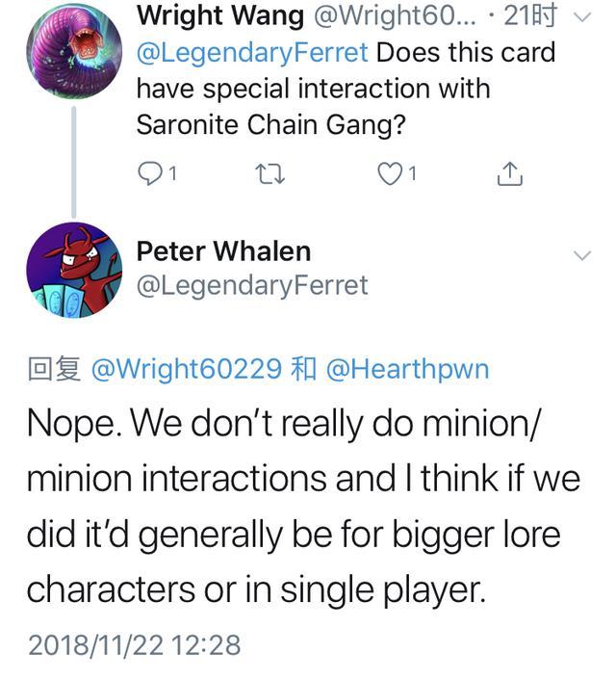Open dropdown arrow beside Peter Whalen's name
The width and height of the screenshot is (616, 681).
pos(582,255)
